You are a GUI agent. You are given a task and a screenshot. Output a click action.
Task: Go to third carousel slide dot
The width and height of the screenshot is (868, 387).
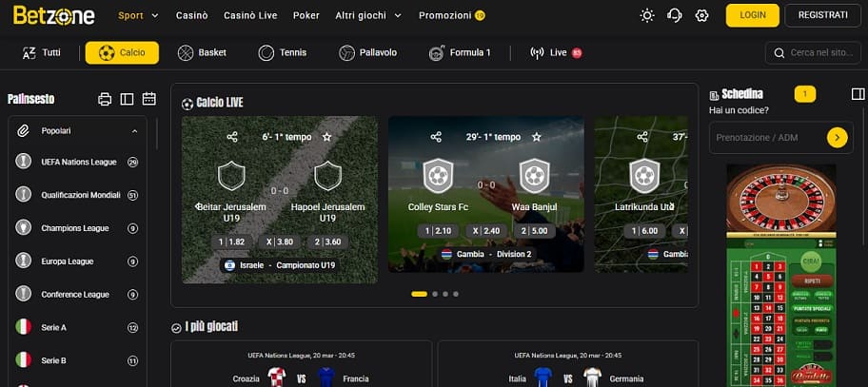(445, 294)
